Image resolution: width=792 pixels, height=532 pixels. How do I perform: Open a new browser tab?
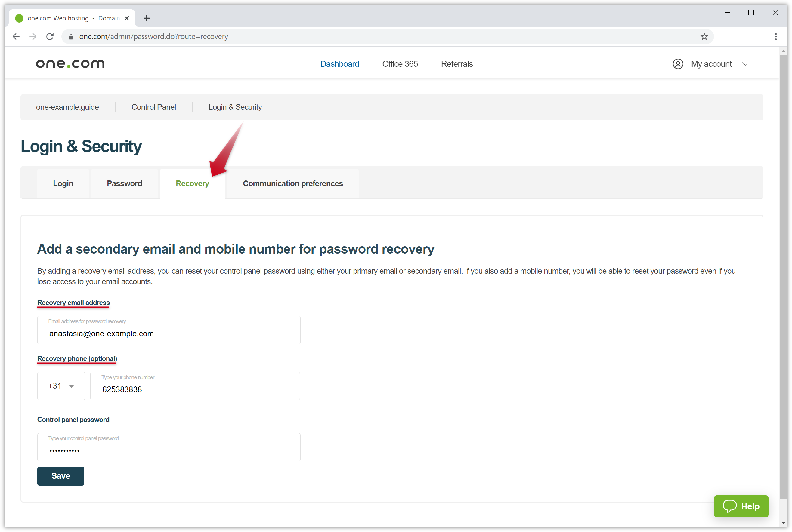(147, 18)
